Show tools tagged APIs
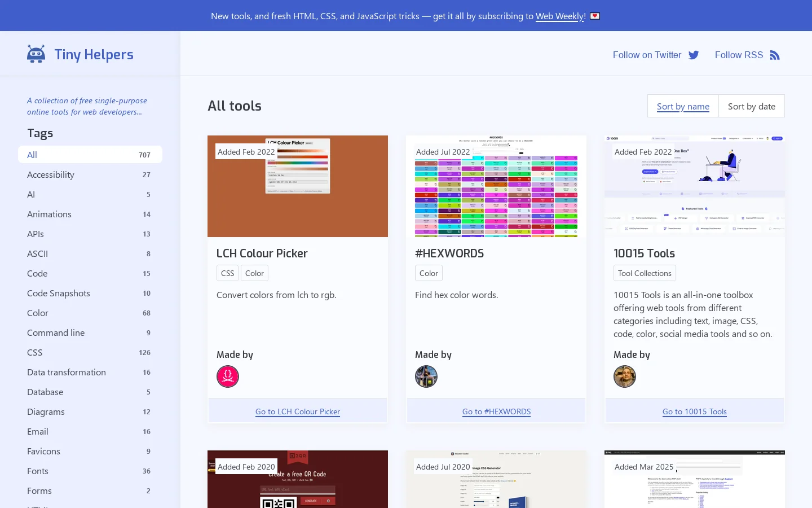Screen dimensions: 812x508 (x=90, y=234)
